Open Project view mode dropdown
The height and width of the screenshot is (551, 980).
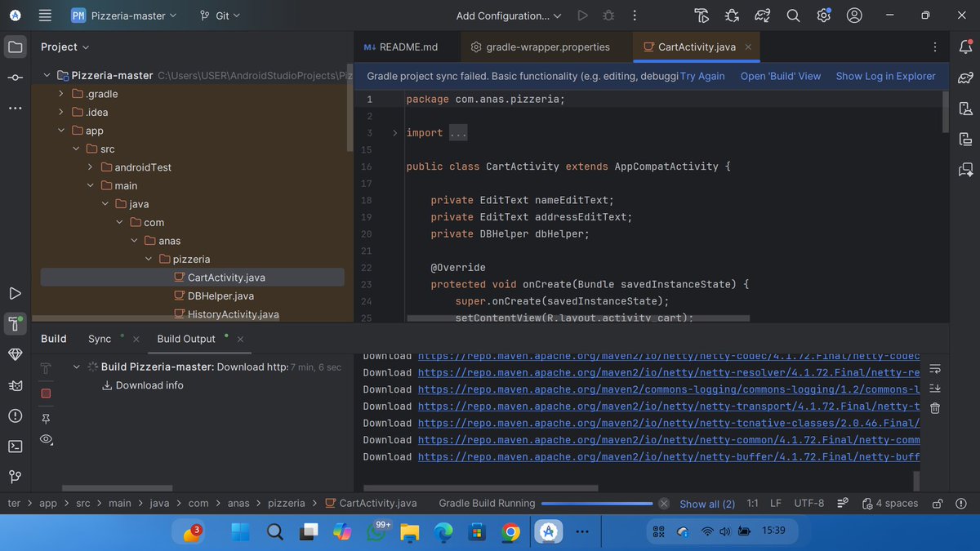(65, 47)
